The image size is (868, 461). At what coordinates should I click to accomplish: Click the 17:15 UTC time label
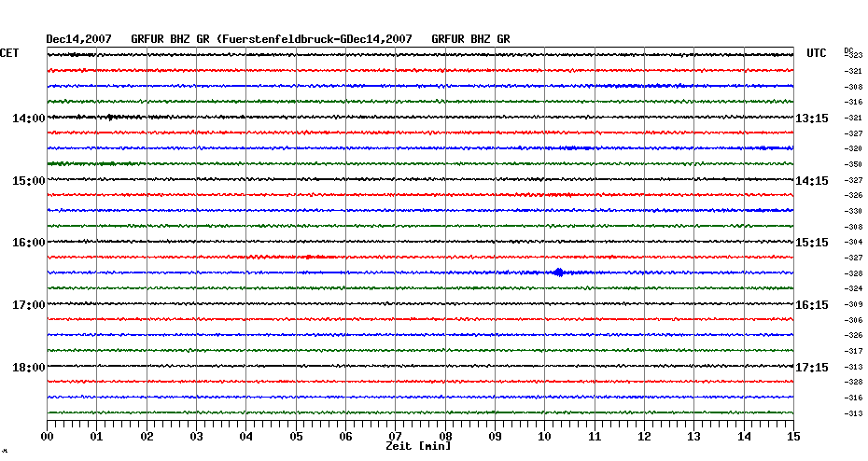(812, 368)
